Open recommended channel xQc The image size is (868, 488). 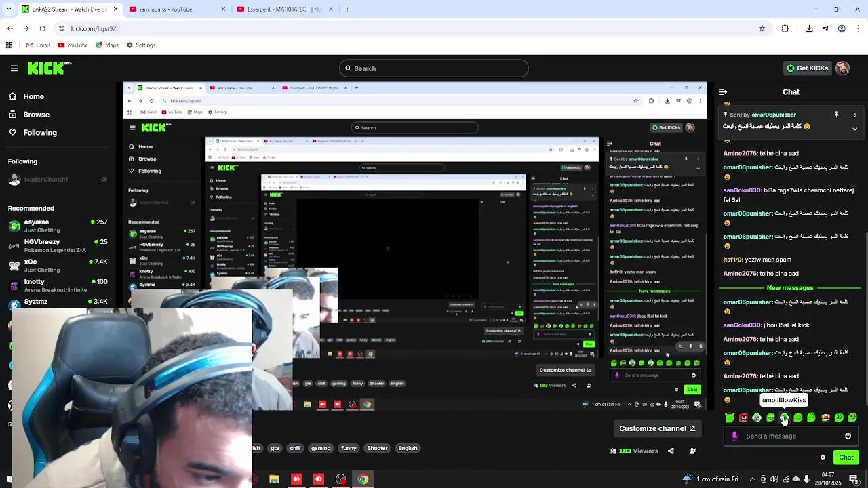point(58,265)
